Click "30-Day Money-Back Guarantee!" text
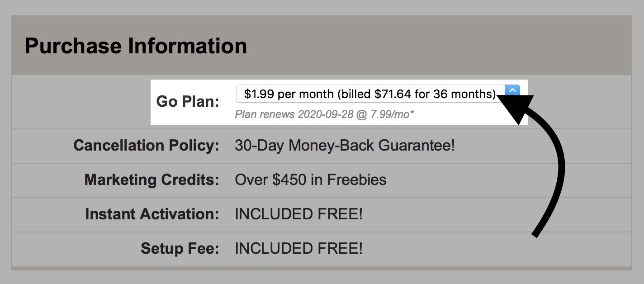Viewport: 644px width, 284px height. click(345, 146)
